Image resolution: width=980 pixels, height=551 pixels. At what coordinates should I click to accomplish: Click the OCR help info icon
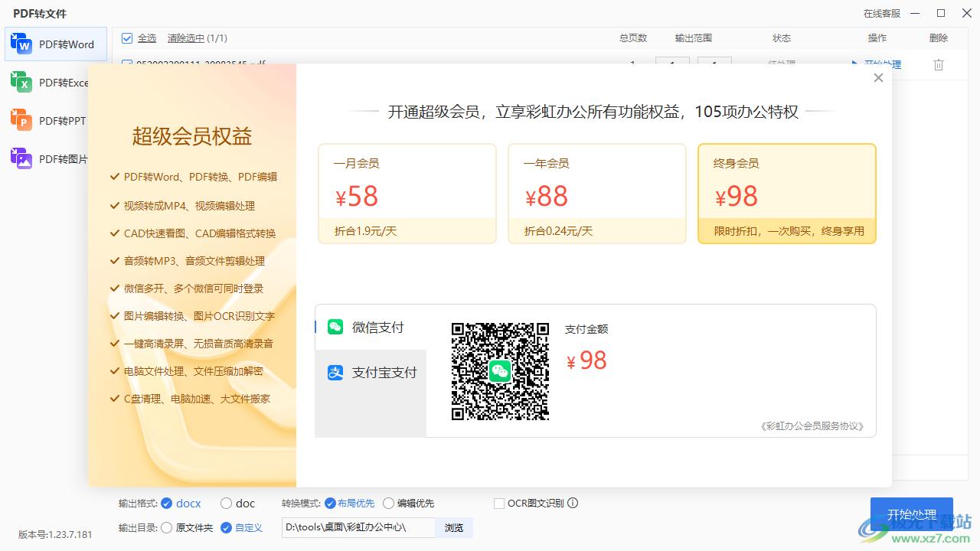click(573, 504)
